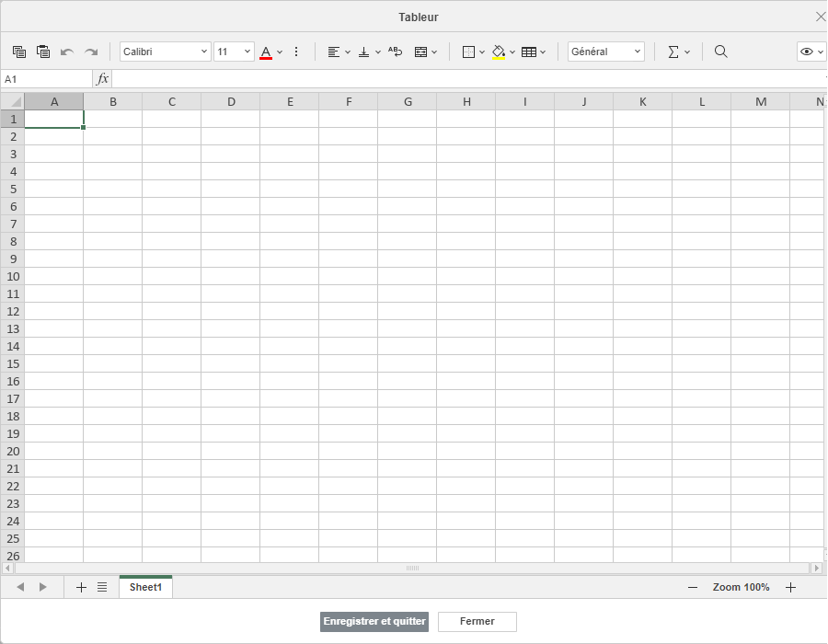Click the Fermer button
The image size is (828, 644).
(477, 621)
